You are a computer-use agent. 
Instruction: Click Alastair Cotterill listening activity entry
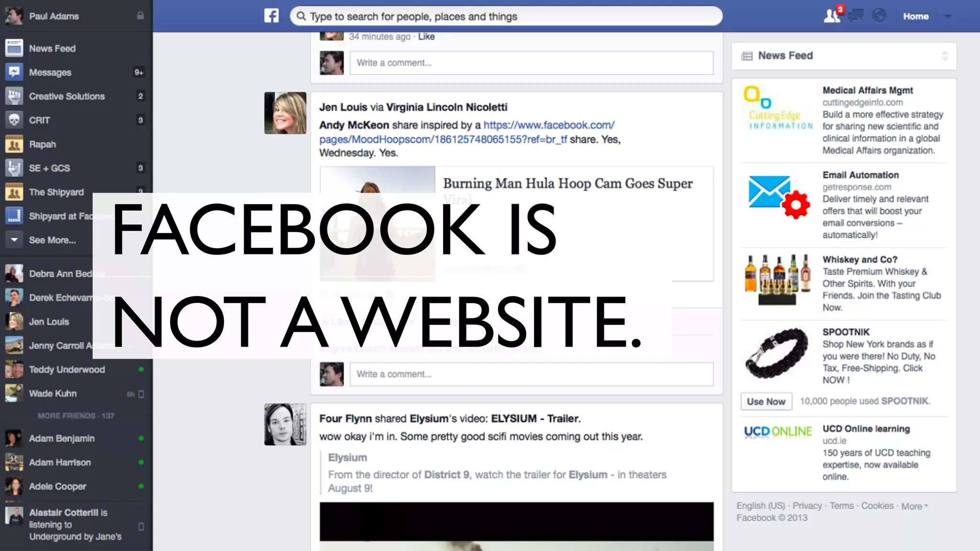coord(77,525)
